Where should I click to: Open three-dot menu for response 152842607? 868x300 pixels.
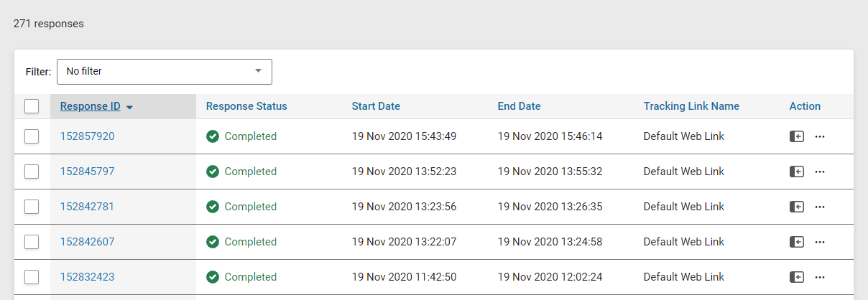820,242
